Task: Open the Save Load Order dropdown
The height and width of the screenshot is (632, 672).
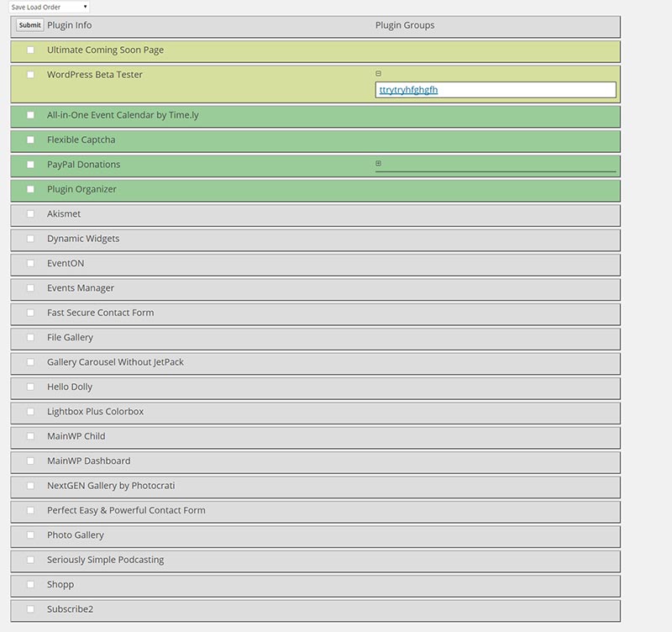Action: click(50, 7)
